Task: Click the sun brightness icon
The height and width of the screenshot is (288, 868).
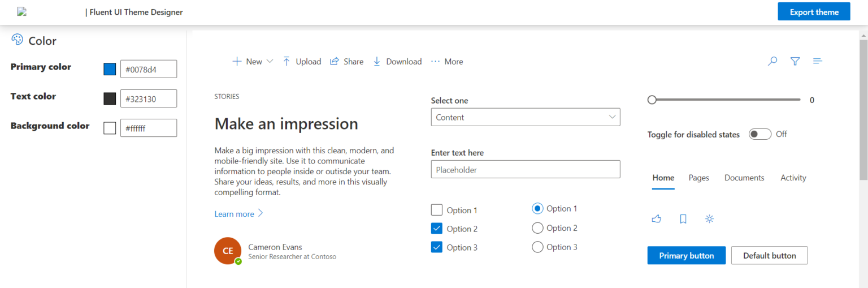Action: 710,219
